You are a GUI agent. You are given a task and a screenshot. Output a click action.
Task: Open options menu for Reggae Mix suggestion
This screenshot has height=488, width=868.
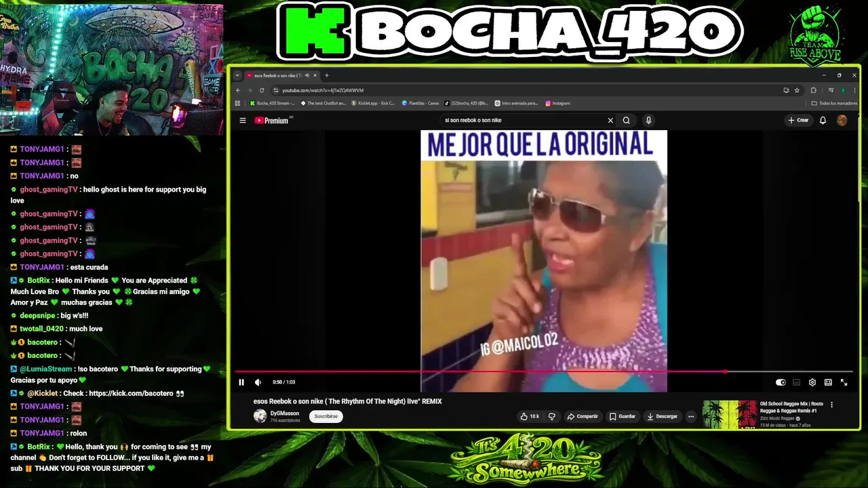[832, 405]
